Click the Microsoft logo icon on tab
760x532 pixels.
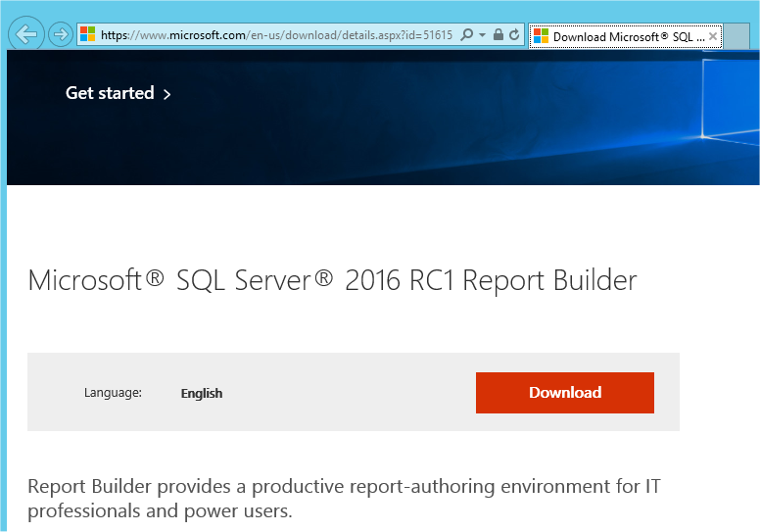pyautogui.click(x=541, y=36)
